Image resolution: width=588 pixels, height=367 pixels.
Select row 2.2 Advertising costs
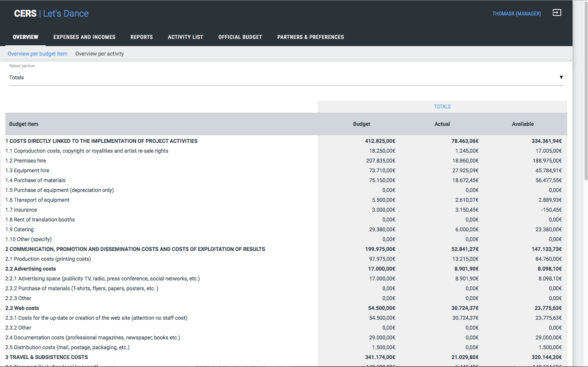(286, 269)
